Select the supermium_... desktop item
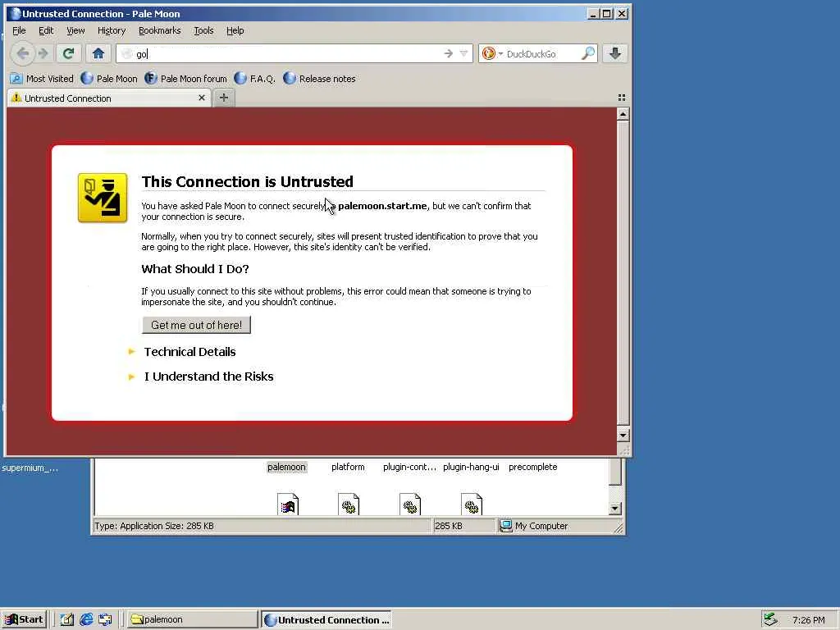 [30, 468]
